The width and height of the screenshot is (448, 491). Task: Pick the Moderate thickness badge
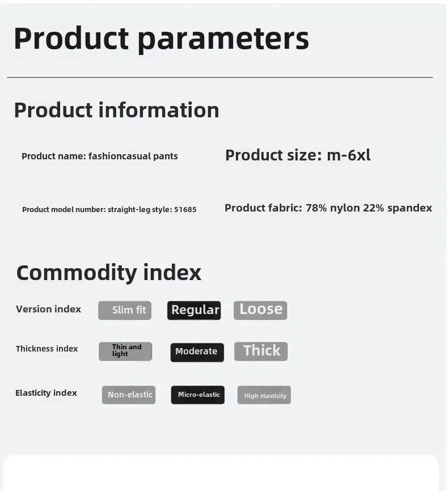(x=197, y=352)
